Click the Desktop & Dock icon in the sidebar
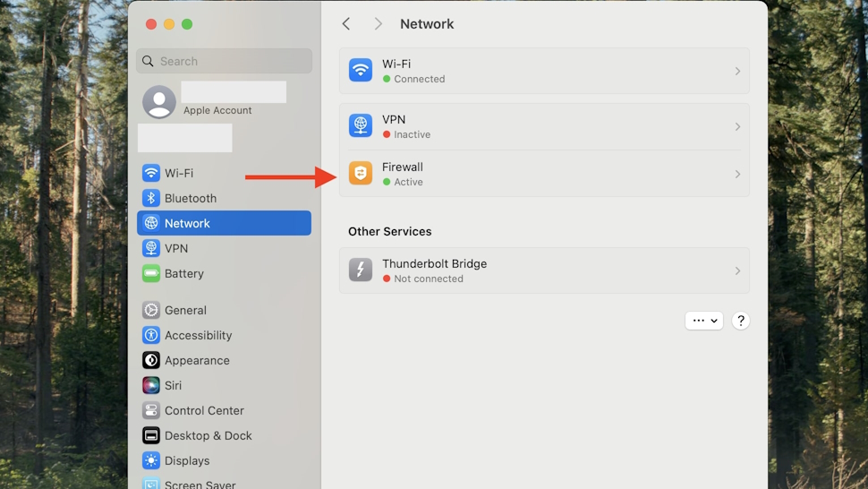868x489 pixels. (x=150, y=435)
